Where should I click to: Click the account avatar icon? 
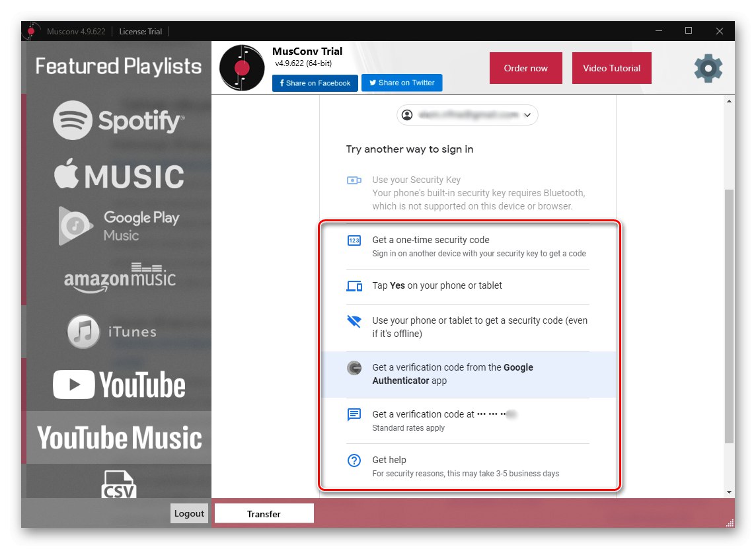tap(408, 115)
